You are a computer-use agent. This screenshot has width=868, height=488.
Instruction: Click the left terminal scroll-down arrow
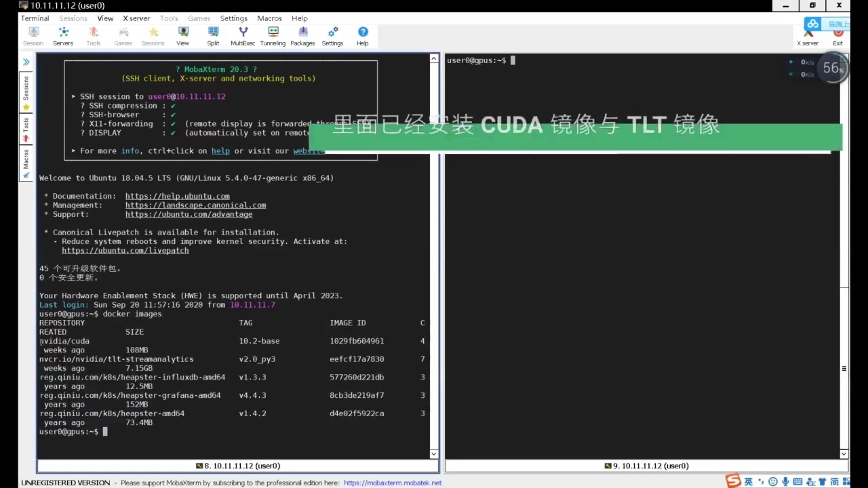pyautogui.click(x=434, y=454)
